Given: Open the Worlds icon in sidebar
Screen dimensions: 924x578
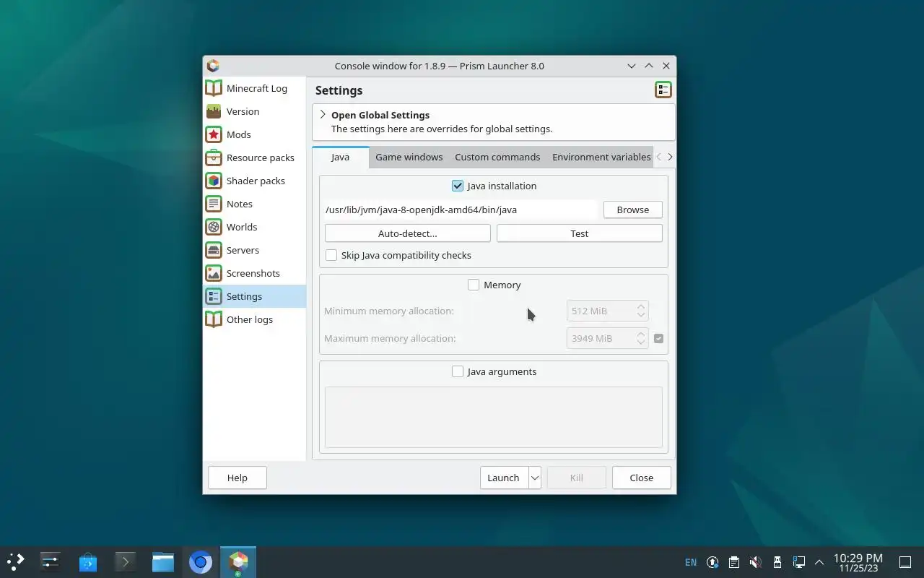Looking at the screenshot, I should click(214, 227).
